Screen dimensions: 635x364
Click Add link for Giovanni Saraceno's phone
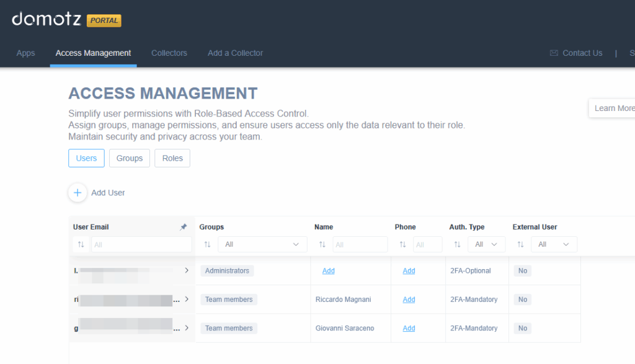tap(409, 328)
